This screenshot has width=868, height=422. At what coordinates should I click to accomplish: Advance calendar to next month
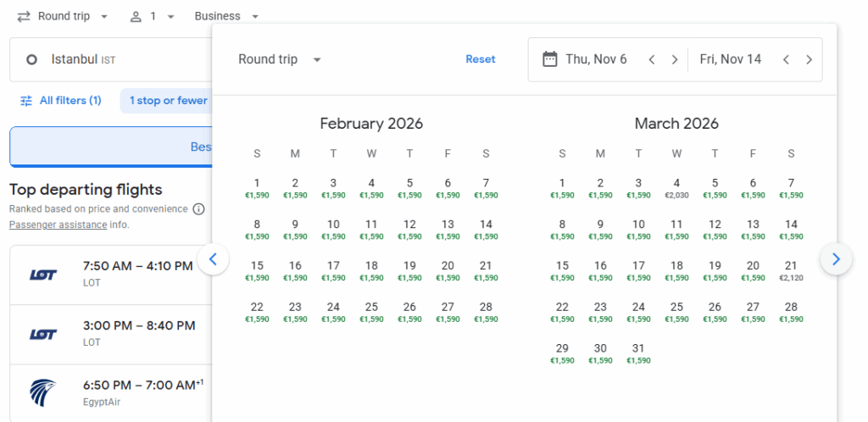(836, 259)
